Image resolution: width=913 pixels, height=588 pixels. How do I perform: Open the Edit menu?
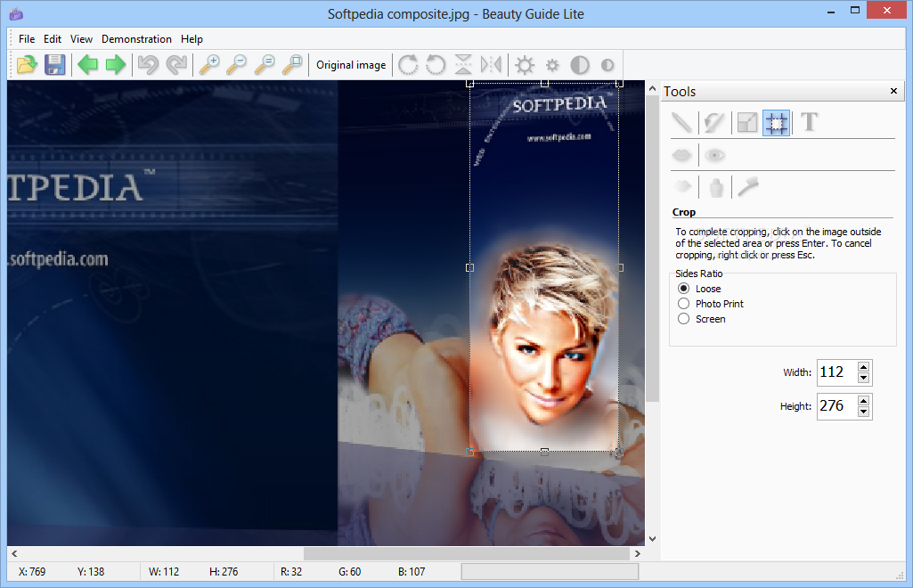[x=53, y=39]
